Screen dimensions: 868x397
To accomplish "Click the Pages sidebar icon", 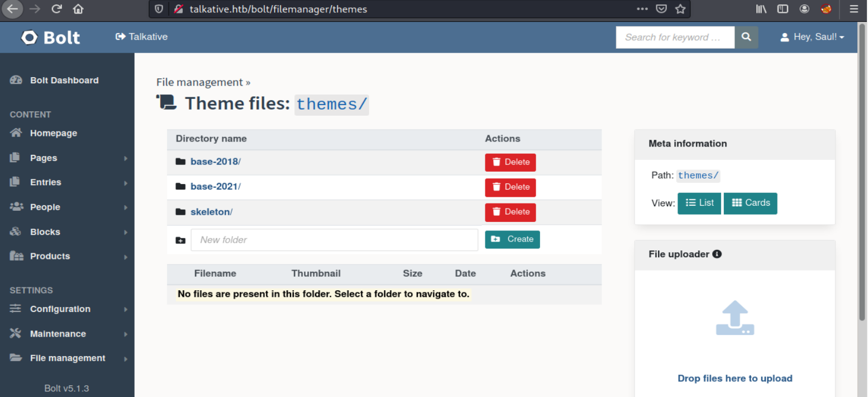I will click(x=15, y=158).
